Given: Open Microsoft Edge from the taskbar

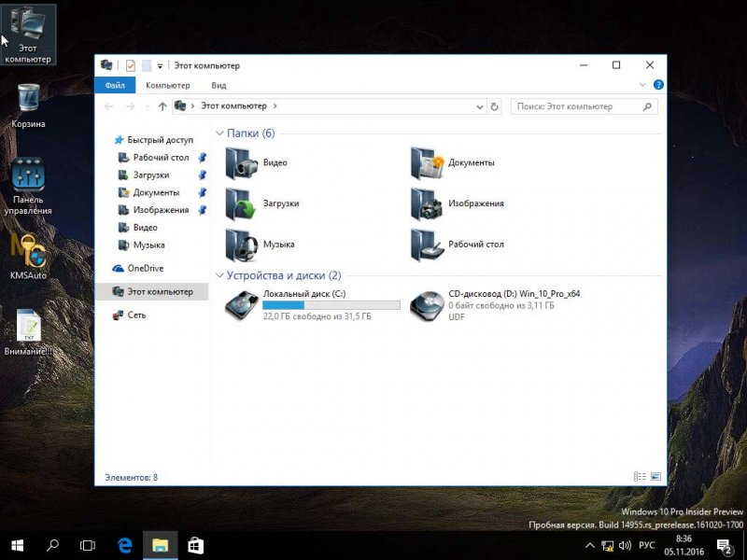Looking at the screenshot, I should [x=125, y=545].
